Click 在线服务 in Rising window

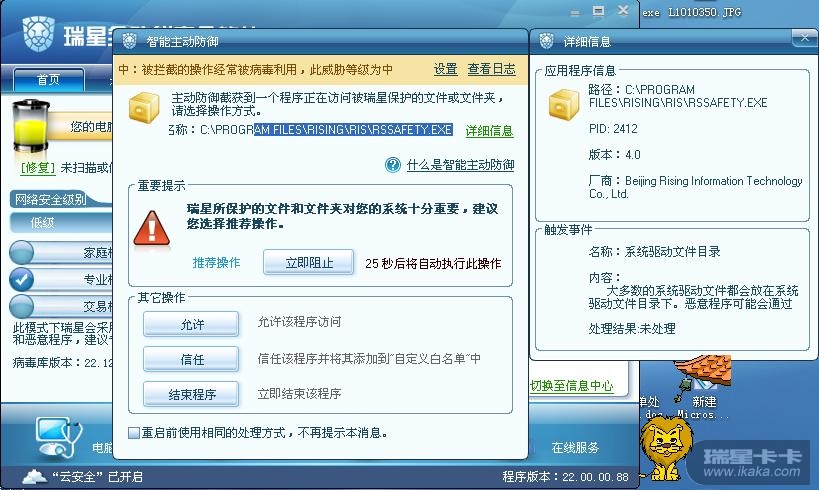tap(575, 448)
